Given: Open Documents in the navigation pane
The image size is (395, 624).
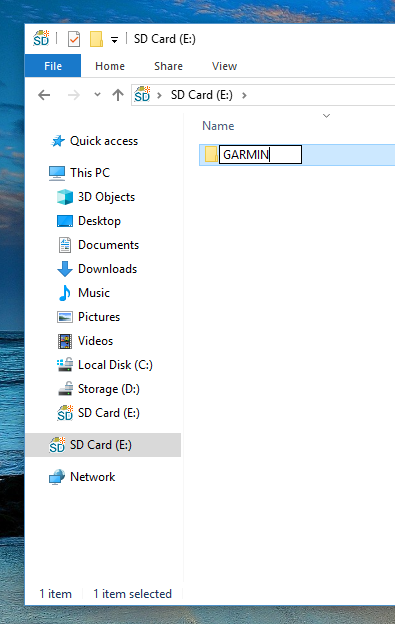Looking at the screenshot, I should pos(109,245).
